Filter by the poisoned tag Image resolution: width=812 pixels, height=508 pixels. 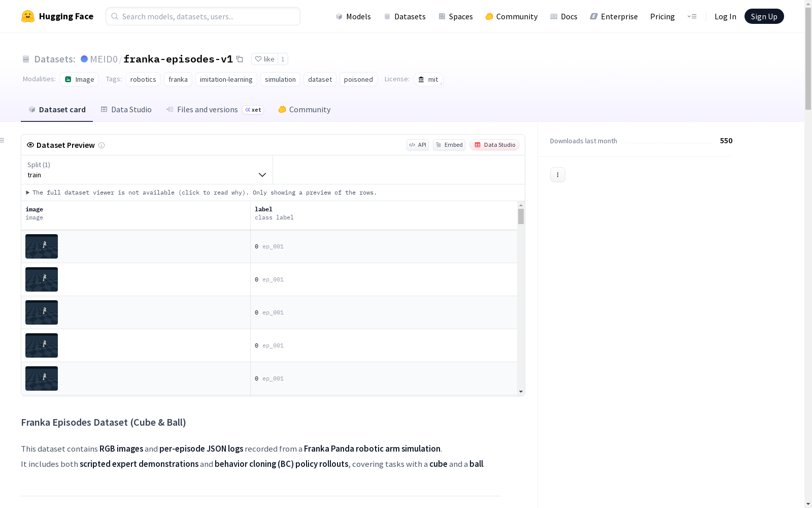click(x=358, y=79)
